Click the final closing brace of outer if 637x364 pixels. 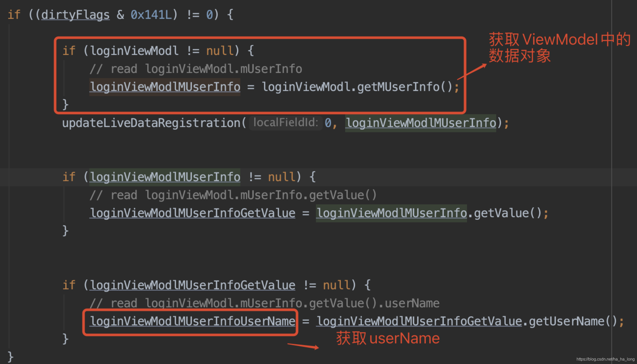(x=11, y=357)
